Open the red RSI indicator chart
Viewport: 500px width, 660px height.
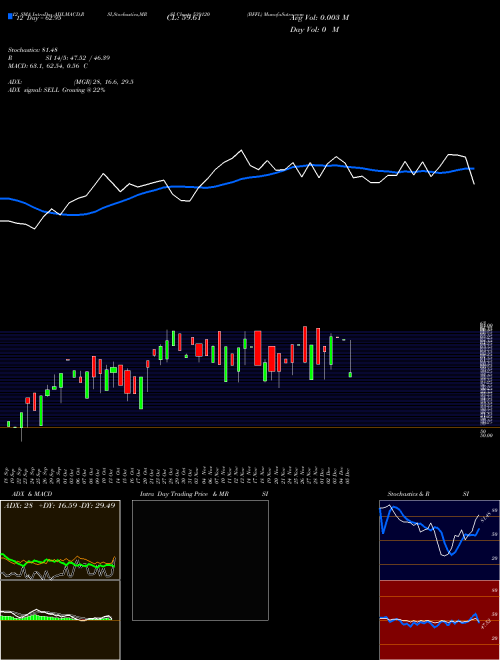pos(439,620)
